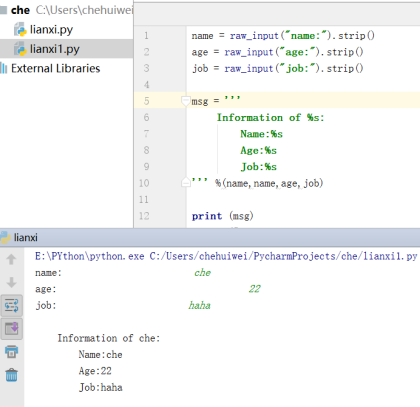
Task: Click the print icon in run toolbar
Action: point(11,352)
